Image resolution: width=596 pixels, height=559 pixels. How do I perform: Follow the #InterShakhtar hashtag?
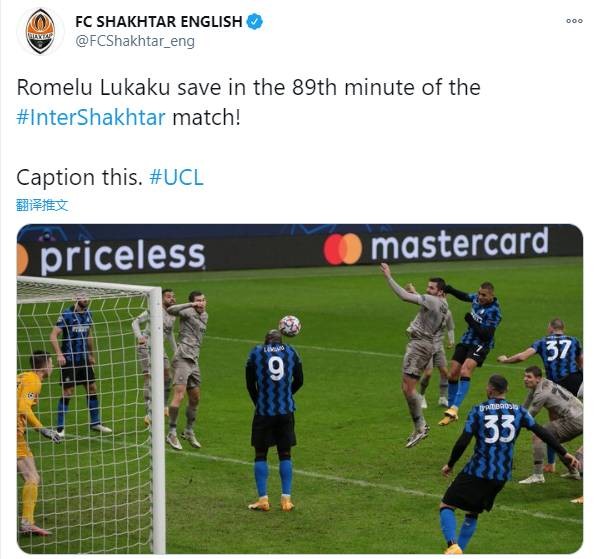(x=91, y=117)
